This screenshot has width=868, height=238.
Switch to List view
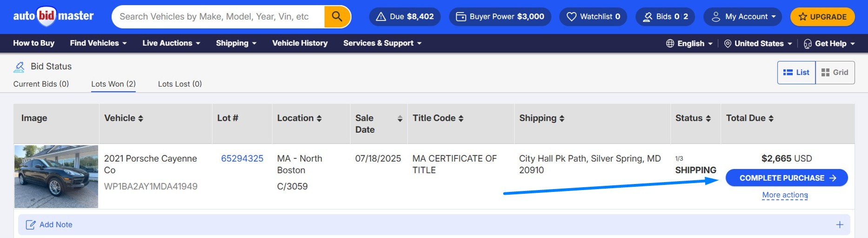(x=796, y=73)
